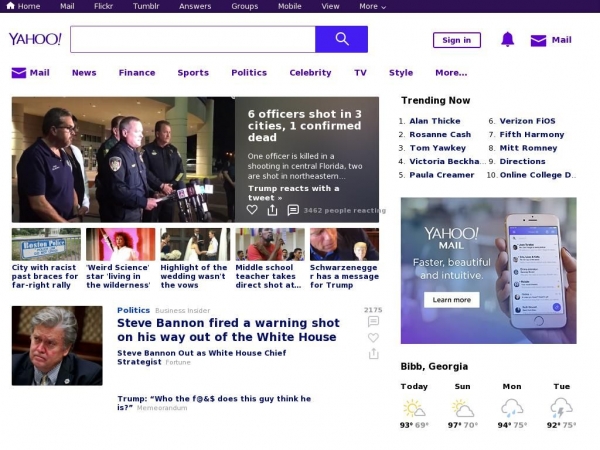This screenshot has height=450, width=600.
Task: Open trending topic Tom Yawkey
Action: tap(438, 148)
